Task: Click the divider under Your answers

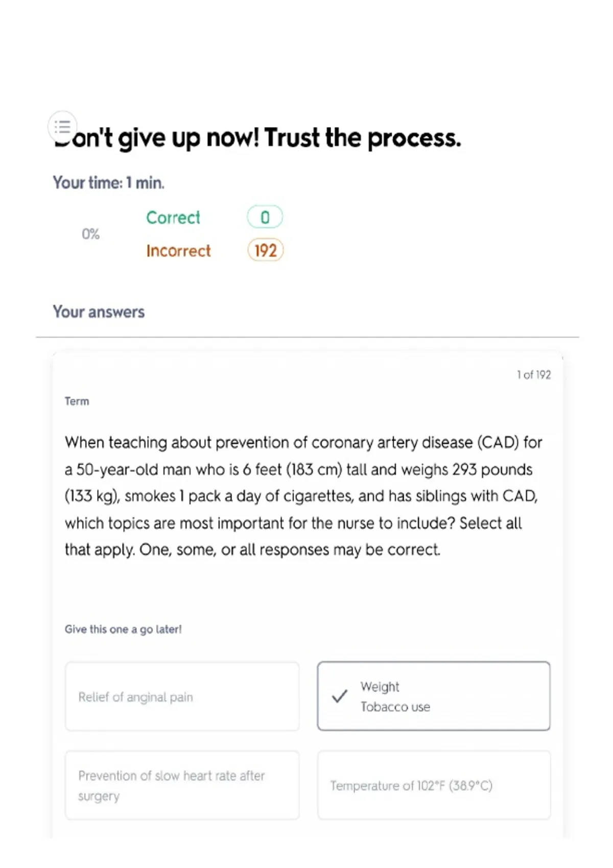Action: 308,337
